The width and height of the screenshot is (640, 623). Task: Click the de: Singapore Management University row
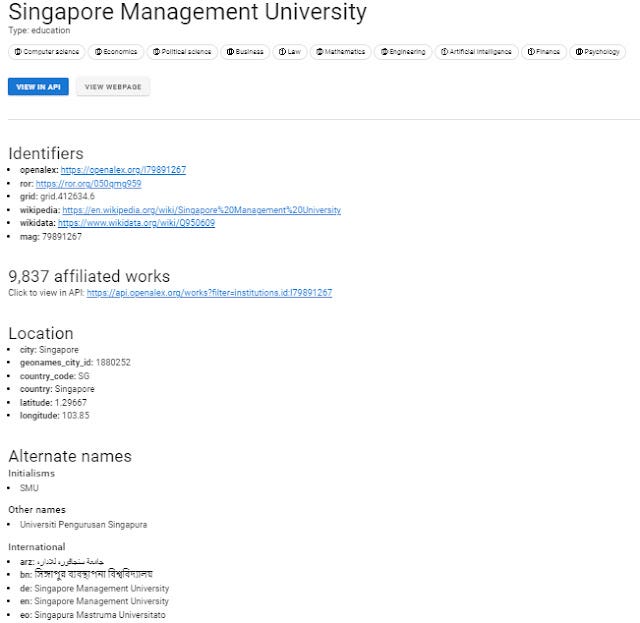94,588
